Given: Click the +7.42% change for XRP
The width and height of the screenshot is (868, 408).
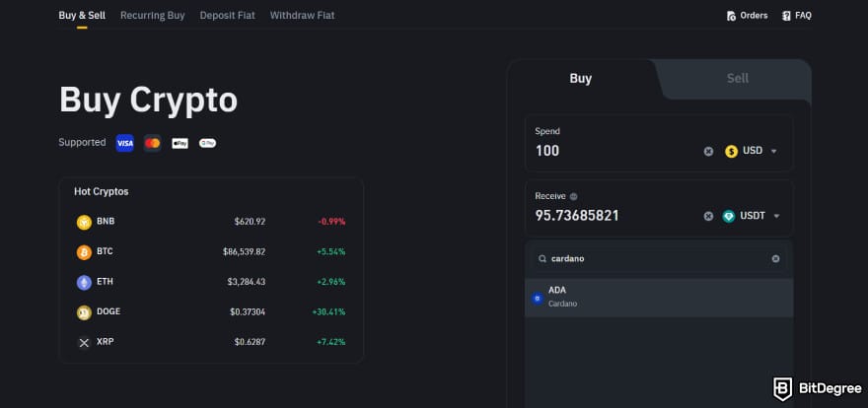Looking at the screenshot, I should (x=331, y=342).
